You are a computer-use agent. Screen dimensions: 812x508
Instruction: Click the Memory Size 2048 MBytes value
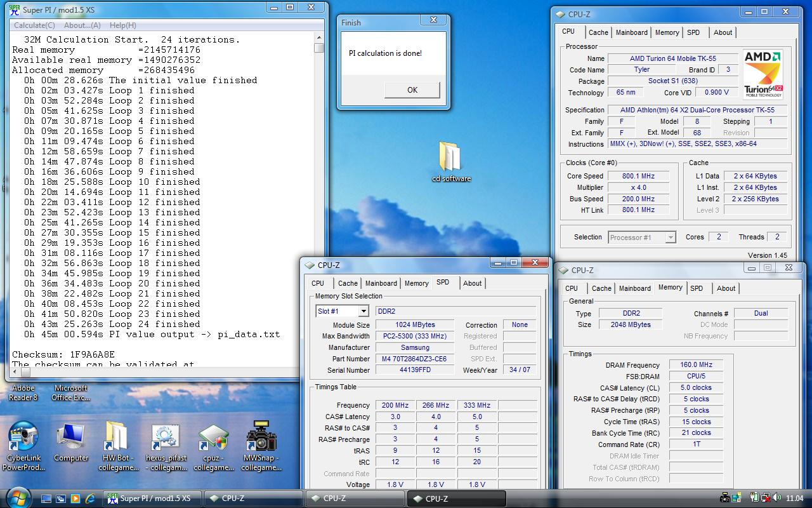coord(632,324)
